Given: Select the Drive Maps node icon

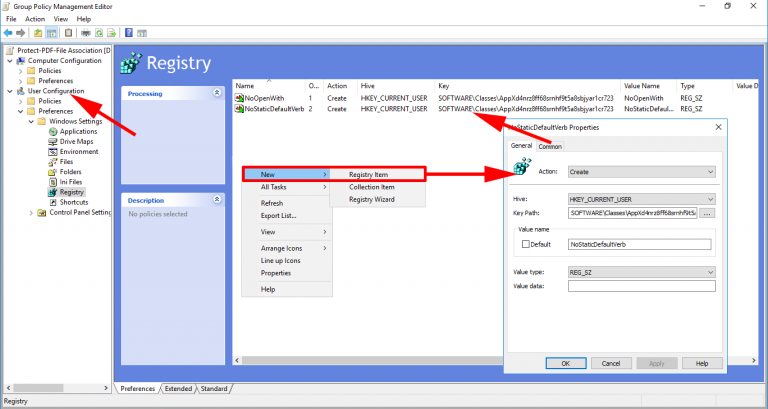Looking at the screenshot, I should (53, 142).
